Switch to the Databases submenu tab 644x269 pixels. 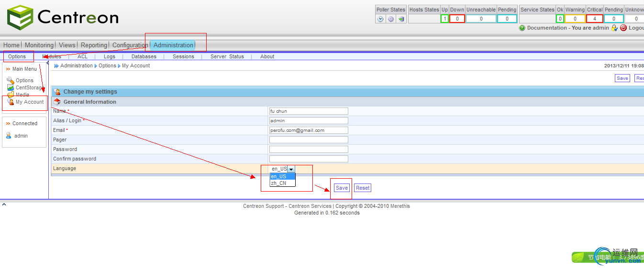[144, 56]
